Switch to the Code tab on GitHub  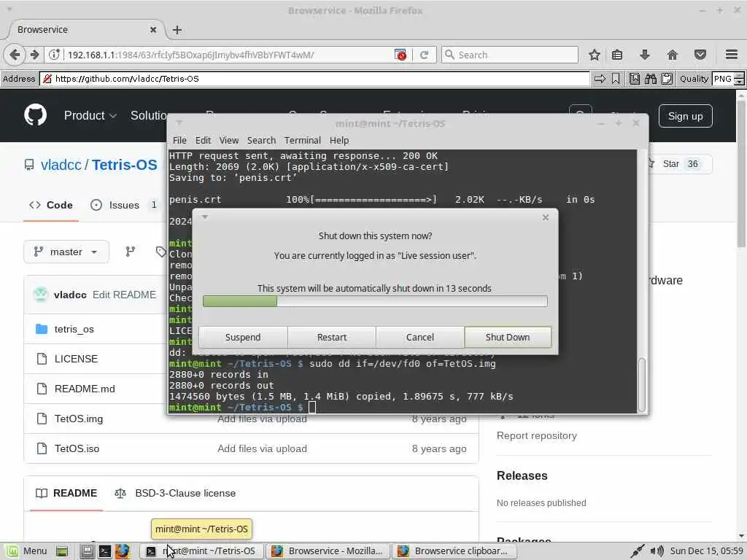pos(51,205)
